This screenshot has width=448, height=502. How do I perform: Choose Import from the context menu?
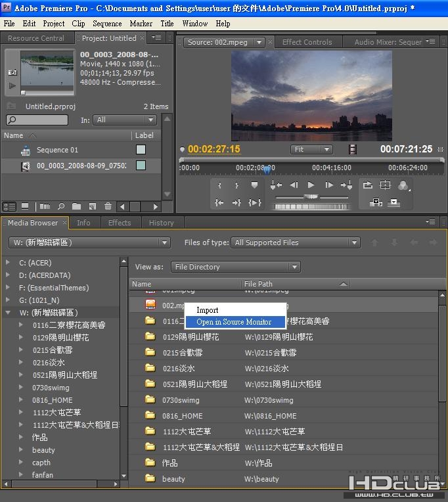tap(235, 310)
